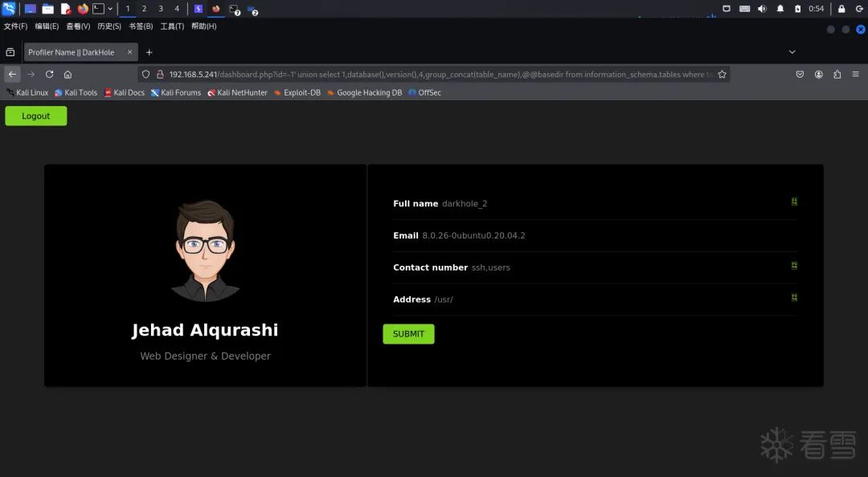868x477 pixels.
Task: Select the terminal window group in taskbar
Action: click(234, 10)
